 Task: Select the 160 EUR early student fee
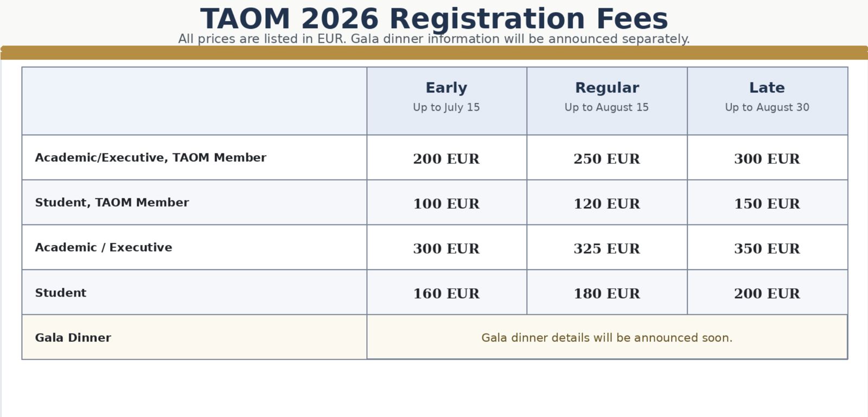click(x=446, y=294)
